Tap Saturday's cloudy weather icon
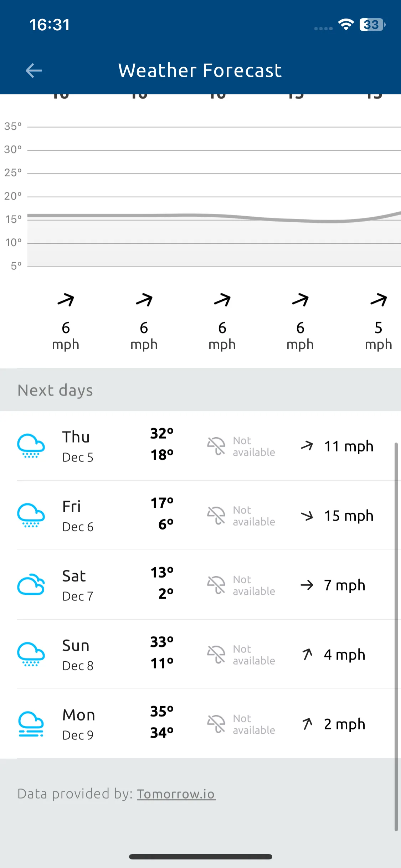This screenshot has height=868, width=401. tap(31, 585)
